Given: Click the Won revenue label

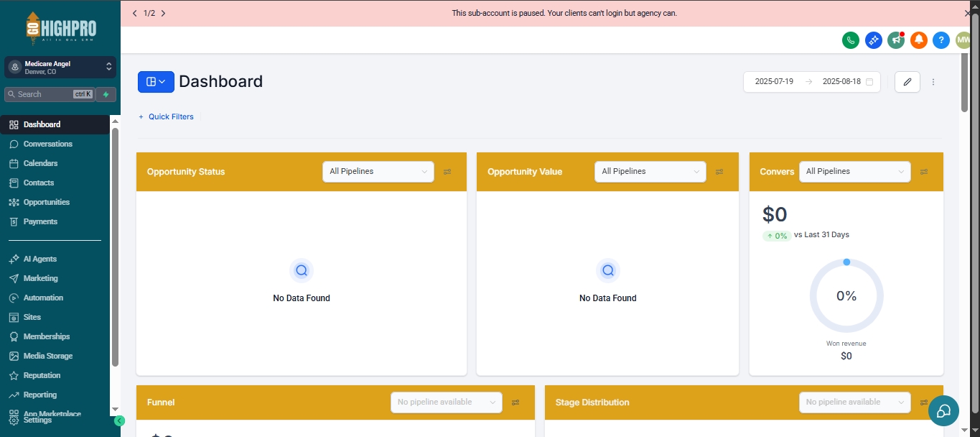Looking at the screenshot, I should 846,344.
